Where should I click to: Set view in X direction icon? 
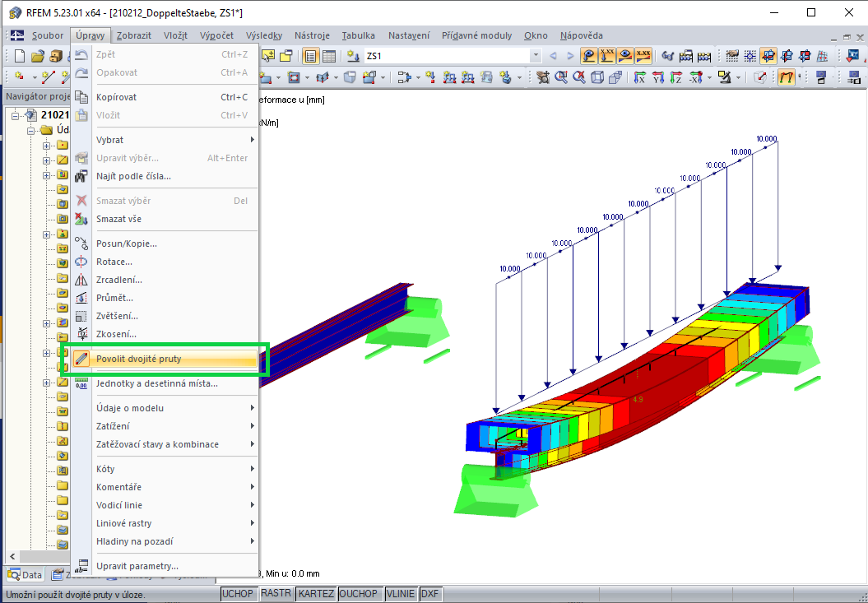click(x=639, y=77)
